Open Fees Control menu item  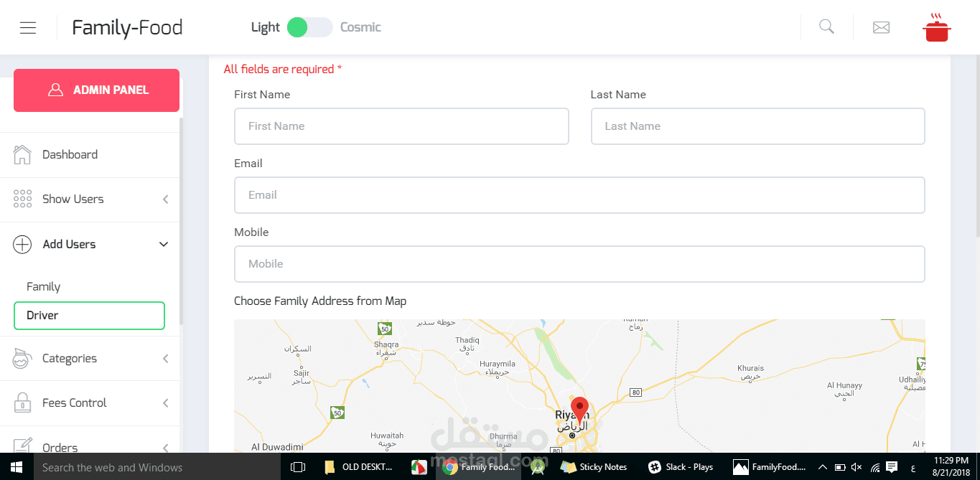point(90,403)
